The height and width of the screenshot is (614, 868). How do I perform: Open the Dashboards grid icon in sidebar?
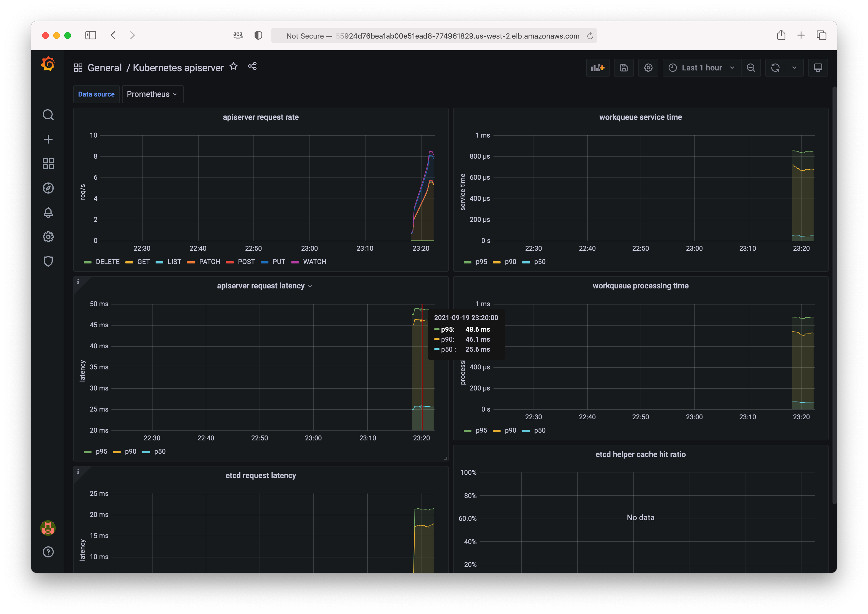click(48, 164)
